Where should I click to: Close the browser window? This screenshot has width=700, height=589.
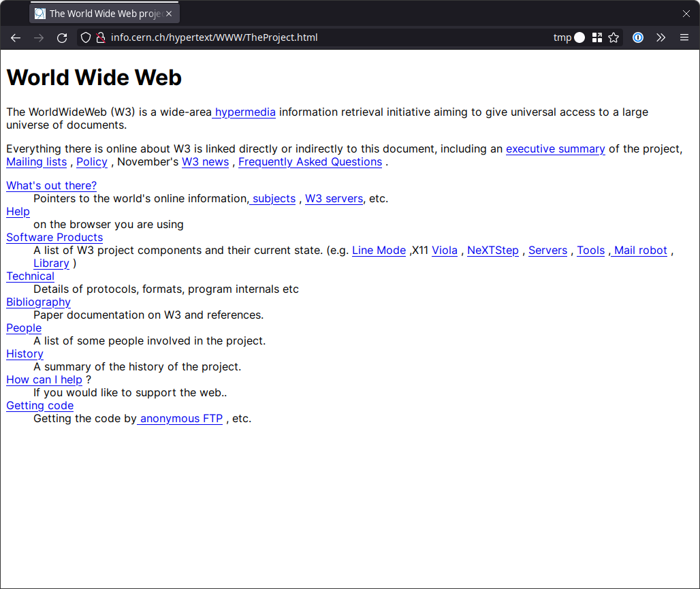686,14
